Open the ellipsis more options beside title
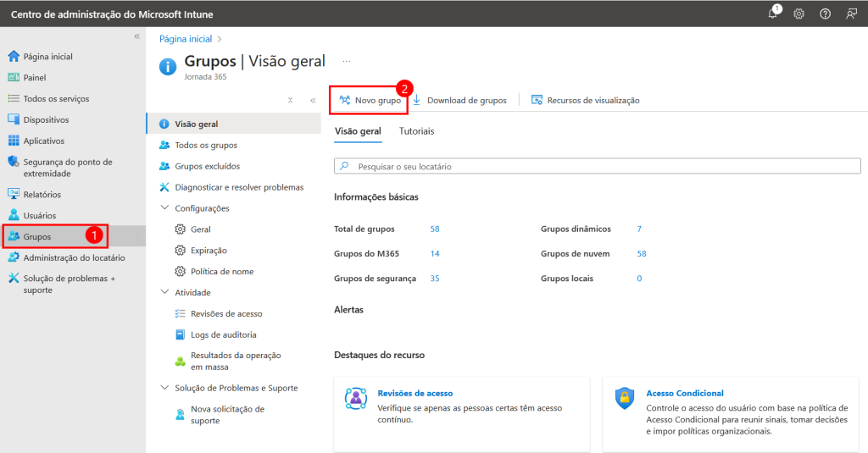 click(347, 62)
